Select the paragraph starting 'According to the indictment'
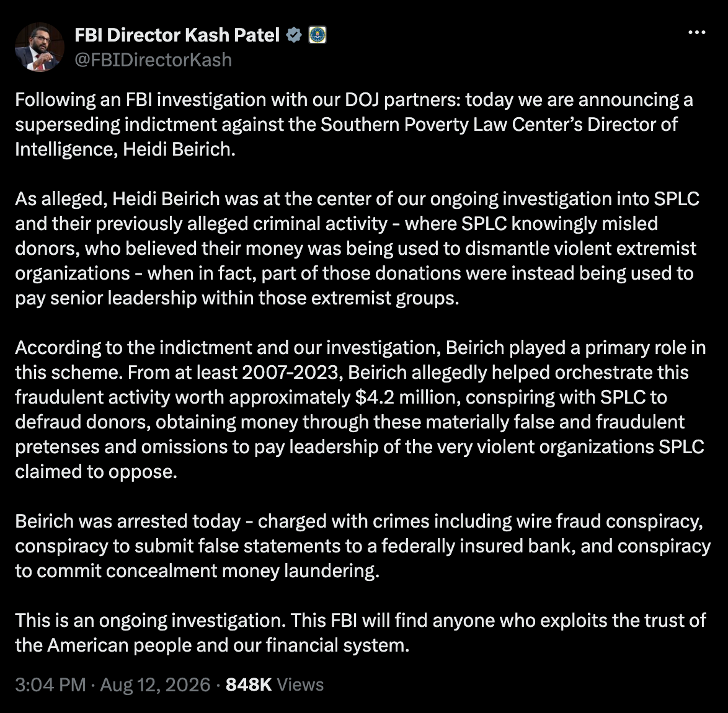Viewport: 728px width, 713px height. pos(360,409)
